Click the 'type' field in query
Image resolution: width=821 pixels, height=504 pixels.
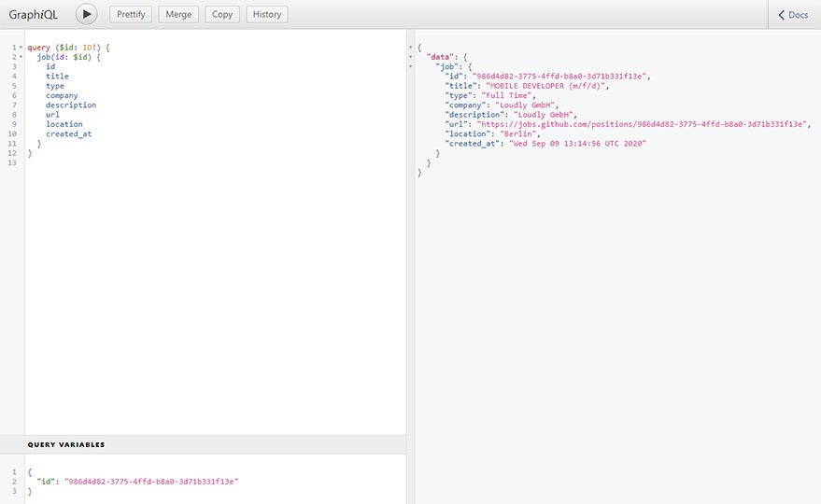[x=55, y=86]
